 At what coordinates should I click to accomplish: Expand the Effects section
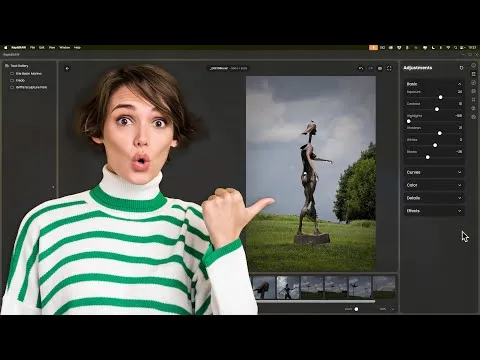(x=434, y=211)
